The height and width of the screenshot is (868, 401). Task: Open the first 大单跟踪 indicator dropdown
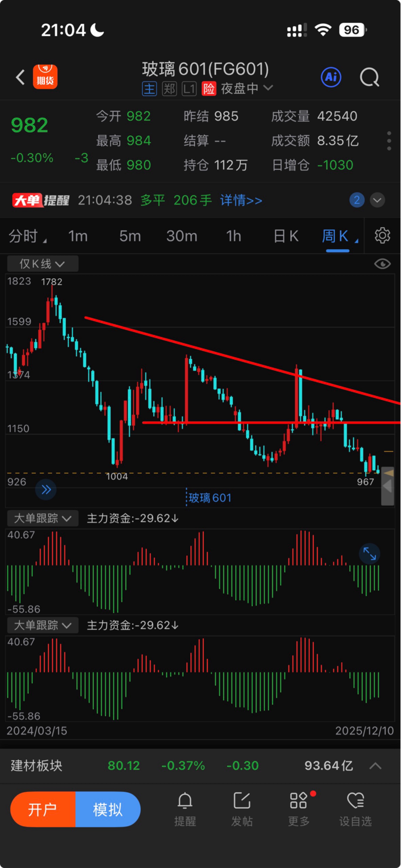[43, 518]
